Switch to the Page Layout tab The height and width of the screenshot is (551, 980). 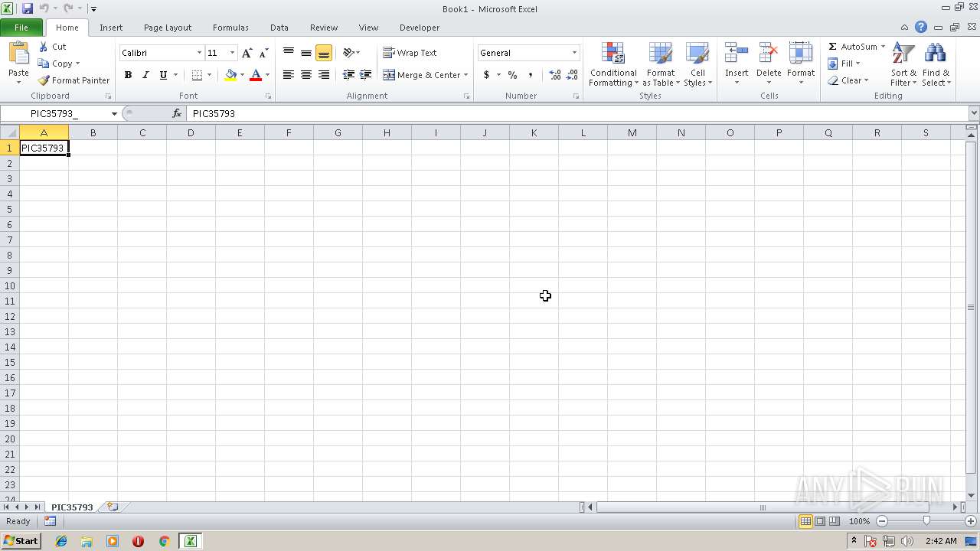coord(168,28)
